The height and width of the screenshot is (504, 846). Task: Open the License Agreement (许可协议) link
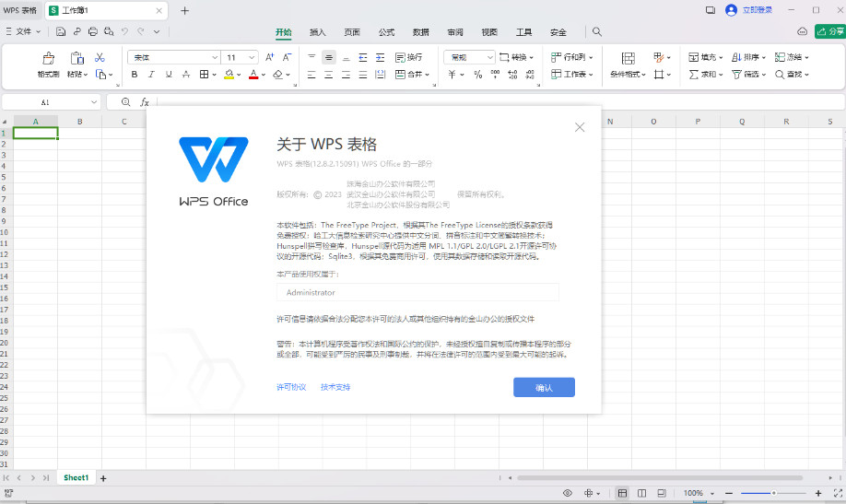pos(291,387)
